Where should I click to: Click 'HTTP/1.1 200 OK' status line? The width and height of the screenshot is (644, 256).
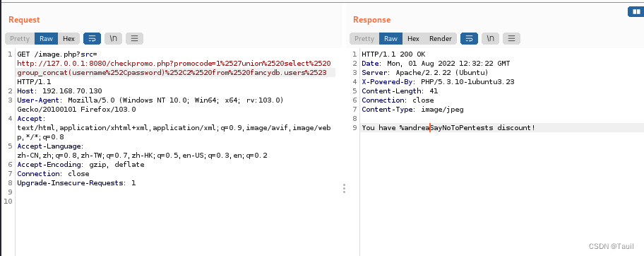(393, 54)
